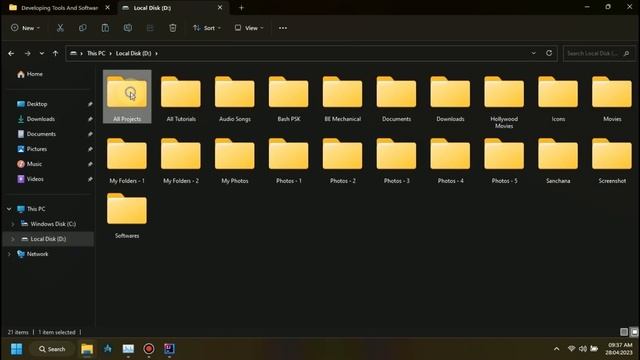Viewport: 640px width, 360px height.
Task: Click the search magnifier icon in the search box
Action: [626, 53]
